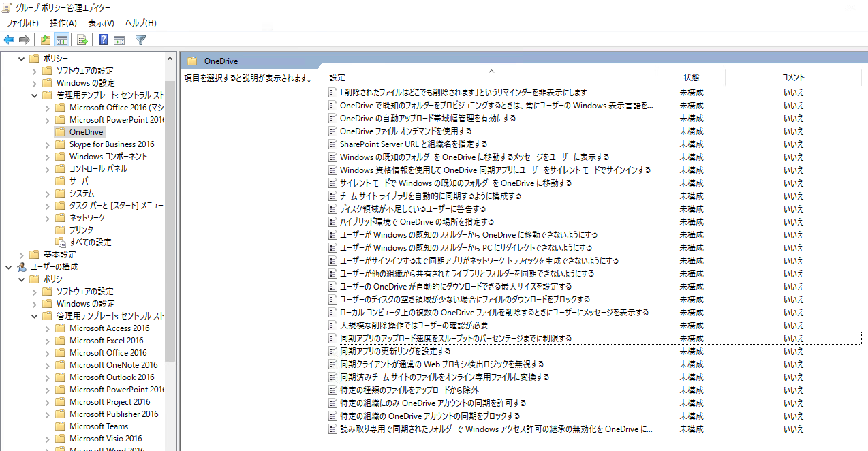The image size is (868, 451).
Task: Select Microsoft Visio 2016 tree item
Action: click(x=106, y=439)
